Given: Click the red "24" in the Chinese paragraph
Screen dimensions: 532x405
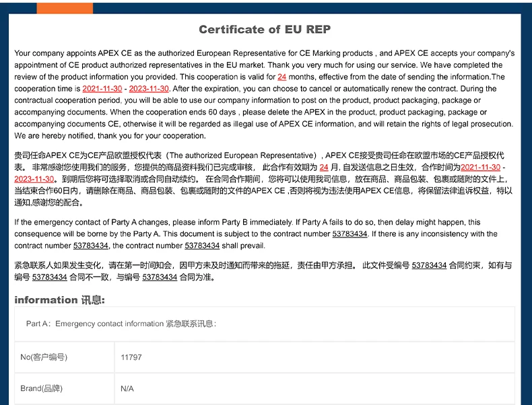Looking at the screenshot, I should coord(324,168).
